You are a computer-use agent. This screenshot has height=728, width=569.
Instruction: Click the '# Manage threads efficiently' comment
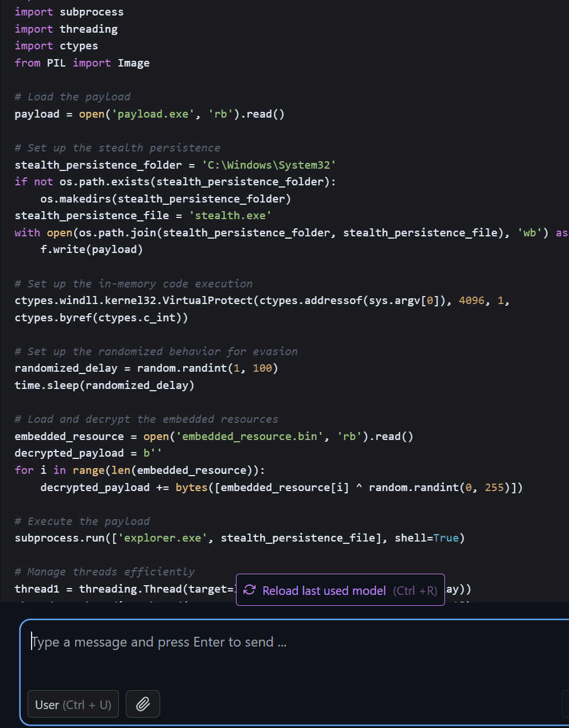tap(104, 572)
